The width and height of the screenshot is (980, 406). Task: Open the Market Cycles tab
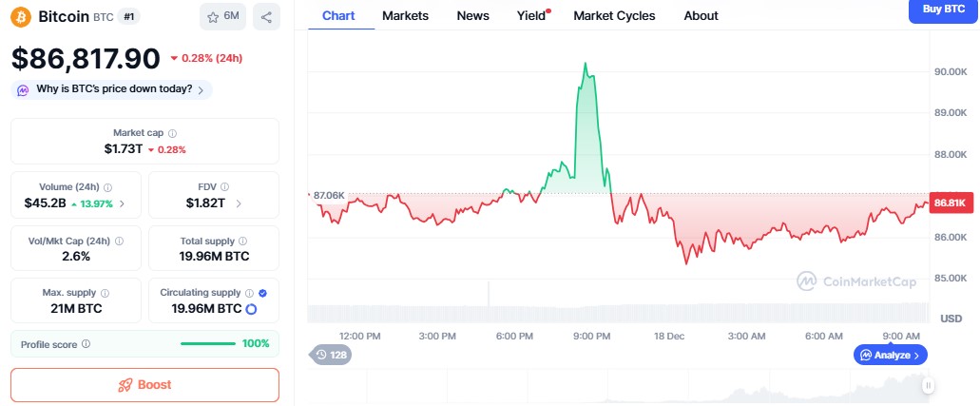(614, 15)
